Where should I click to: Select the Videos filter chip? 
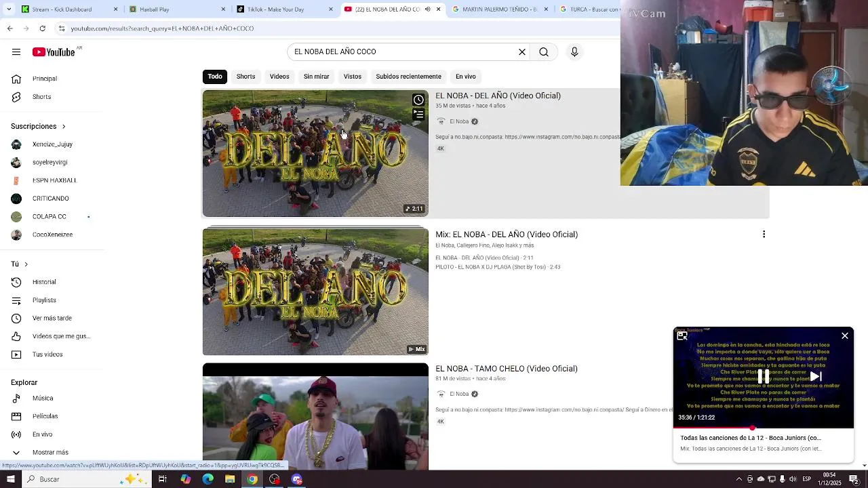coord(279,77)
